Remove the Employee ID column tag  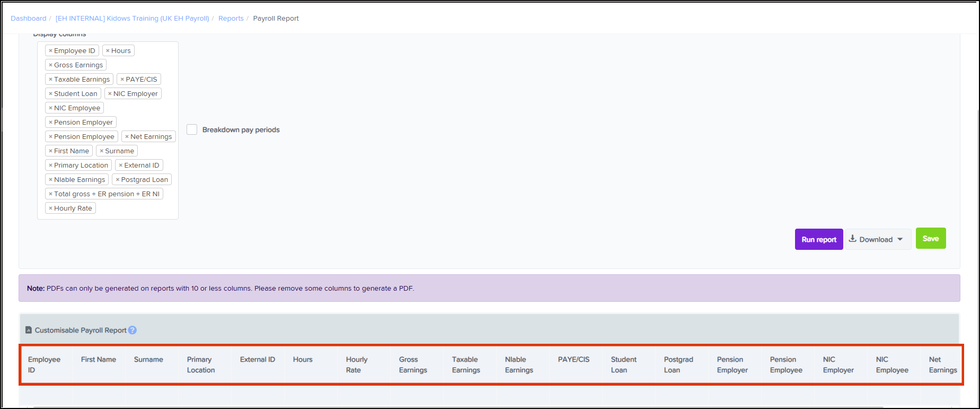[x=50, y=51]
